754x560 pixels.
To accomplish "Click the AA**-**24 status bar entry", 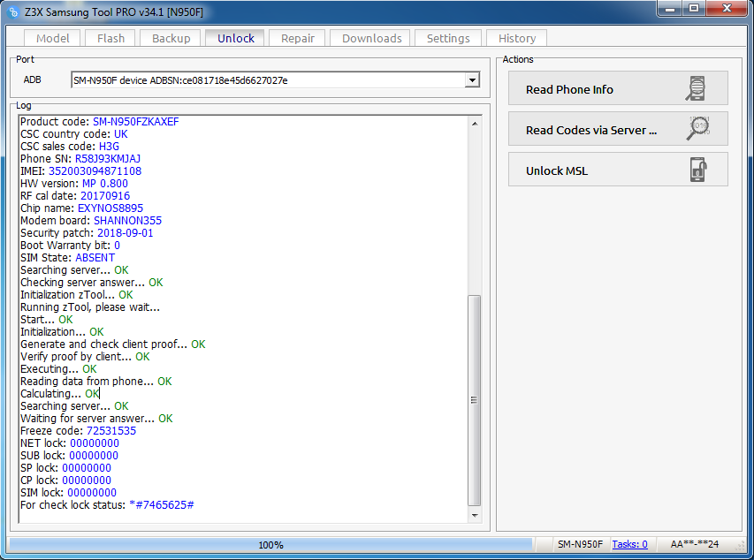I will (x=695, y=544).
